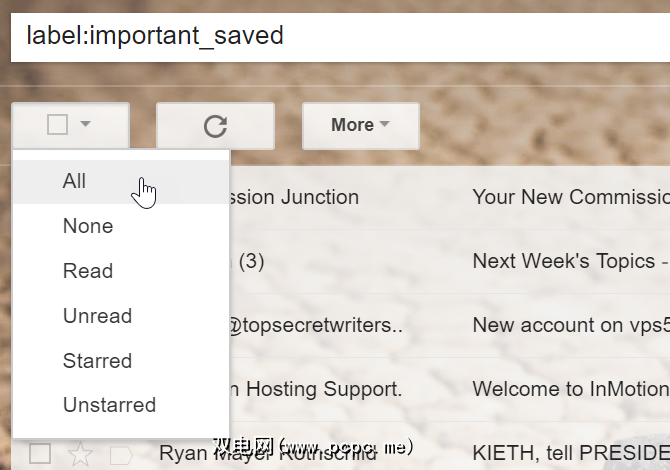The image size is (670, 470).
Task: Star the Ryan Mayer Rothschild email
Action: pyautogui.click(x=80, y=455)
